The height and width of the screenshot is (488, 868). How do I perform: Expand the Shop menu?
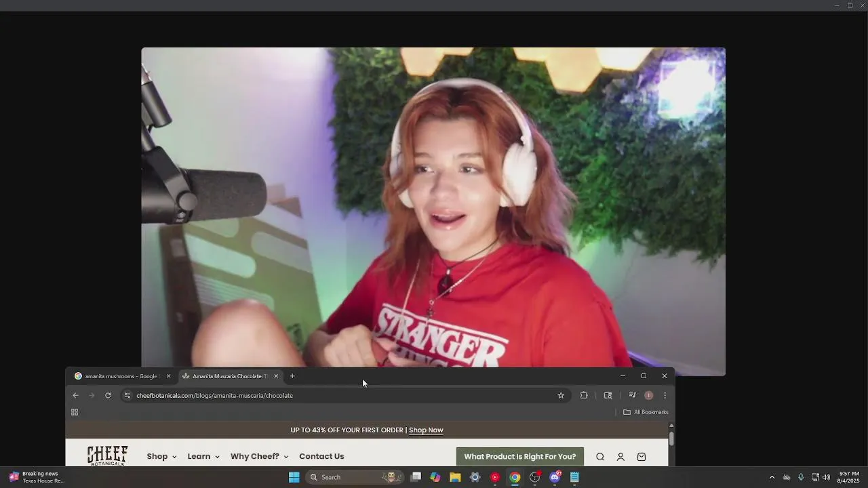161,457
